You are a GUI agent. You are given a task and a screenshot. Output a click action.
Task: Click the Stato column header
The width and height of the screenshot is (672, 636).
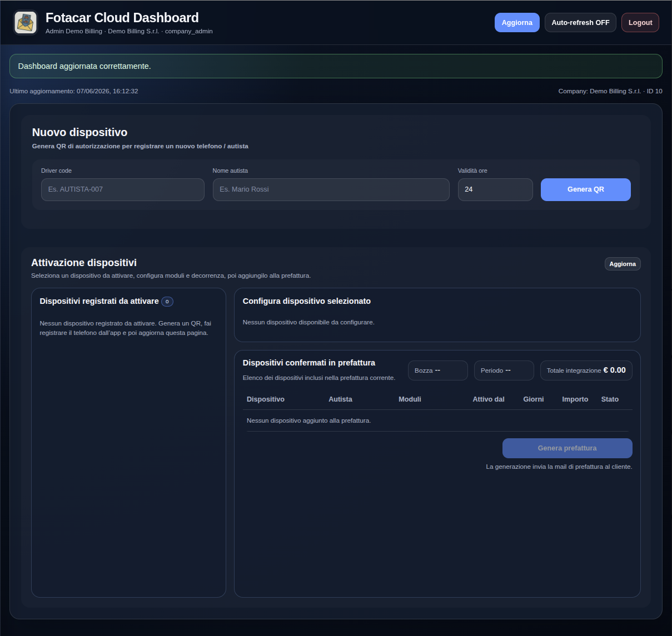pyautogui.click(x=610, y=399)
